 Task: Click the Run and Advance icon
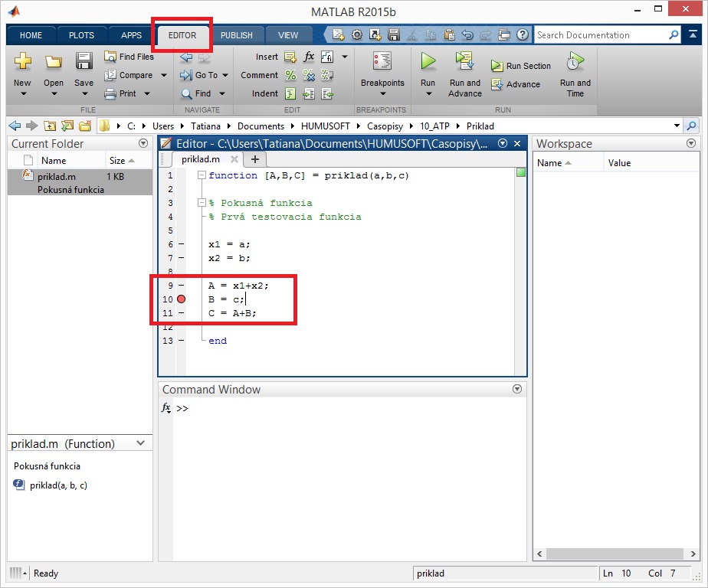(x=464, y=61)
